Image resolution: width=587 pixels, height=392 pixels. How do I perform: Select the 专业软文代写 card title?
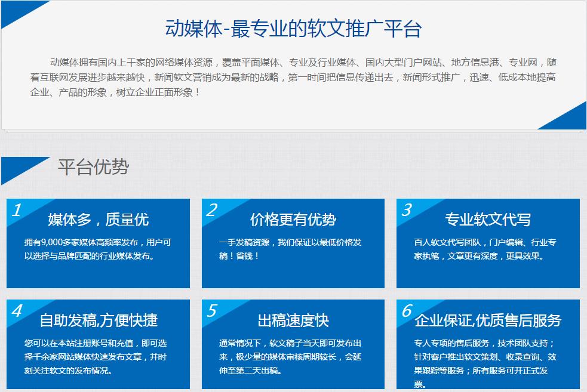coord(488,220)
